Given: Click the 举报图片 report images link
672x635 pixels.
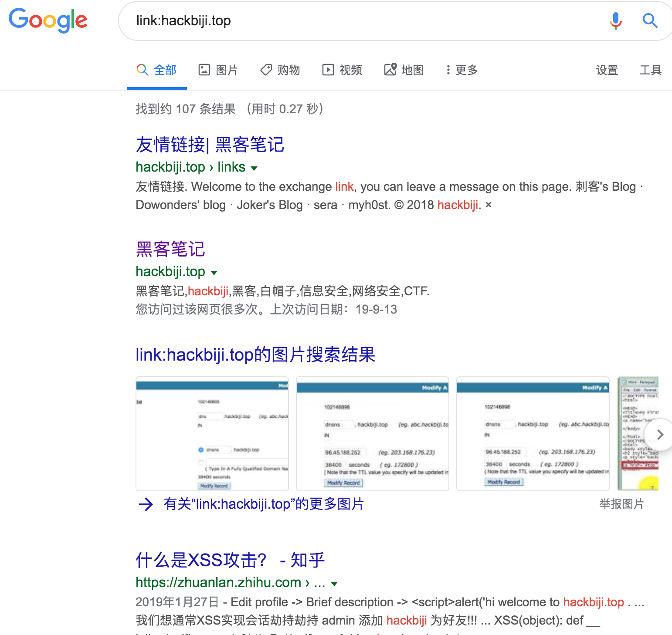Looking at the screenshot, I should (x=621, y=504).
